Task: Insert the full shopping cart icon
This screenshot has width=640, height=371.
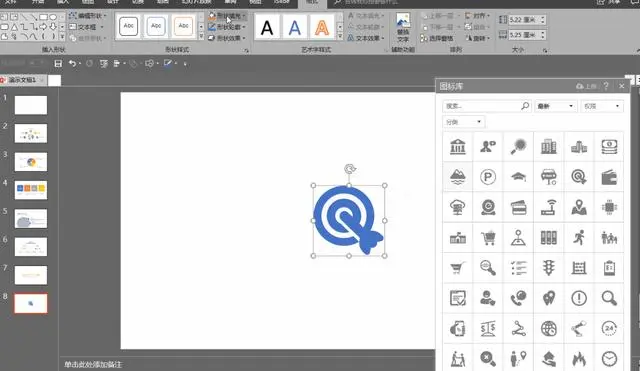Action: tap(488, 238)
